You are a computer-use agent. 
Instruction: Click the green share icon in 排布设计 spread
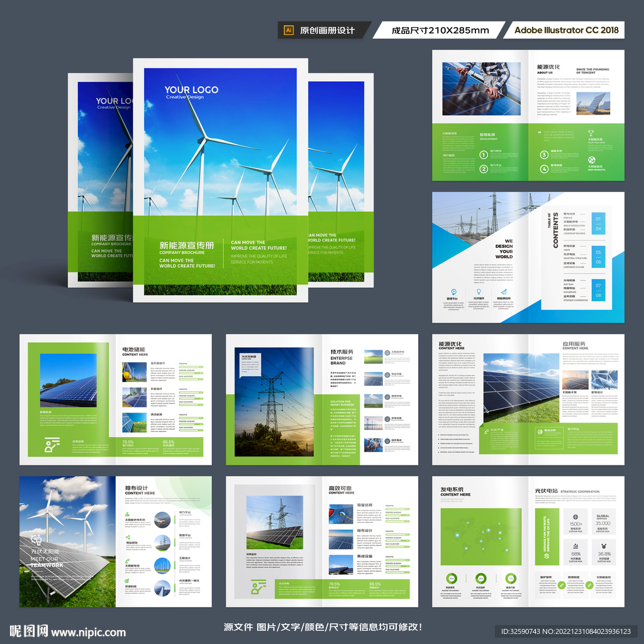pos(128,537)
